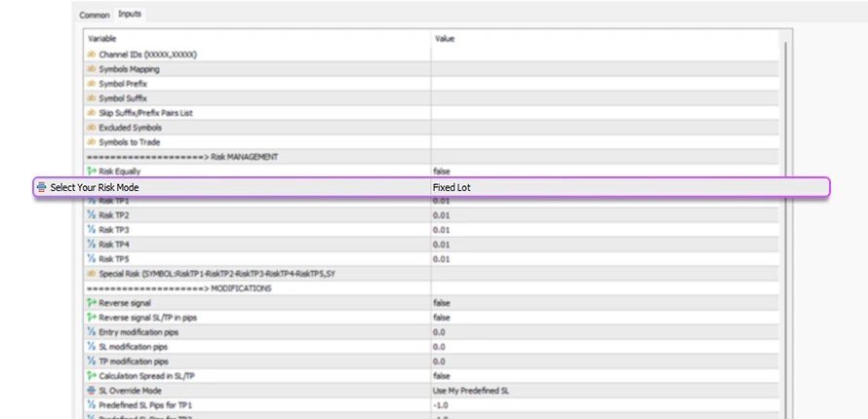Click the vertical scrollbar of the inputs list
The image size is (868, 419).
(x=784, y=224)
